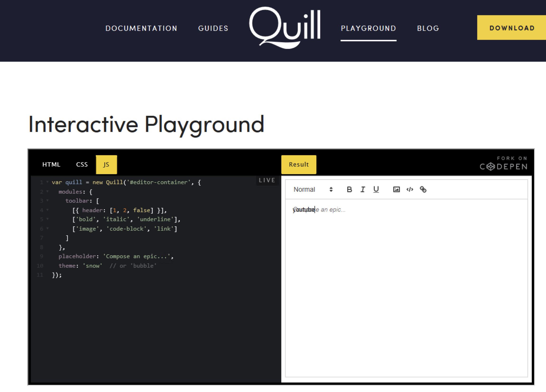546x392 pixels.
Task: Toggle underline formatting
Action: coord(376,190)
